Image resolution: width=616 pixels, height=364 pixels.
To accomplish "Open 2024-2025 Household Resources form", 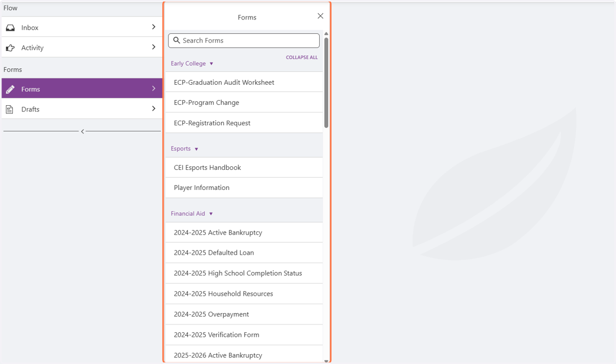I will click(x=244, y=294).
